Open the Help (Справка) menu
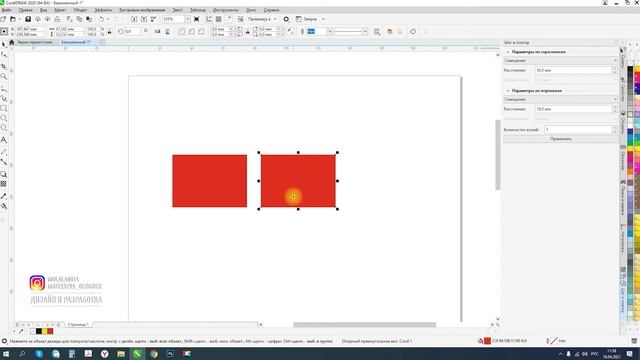Image resolution: width=640 pixels, height=360 pixels. click(271, 10)
